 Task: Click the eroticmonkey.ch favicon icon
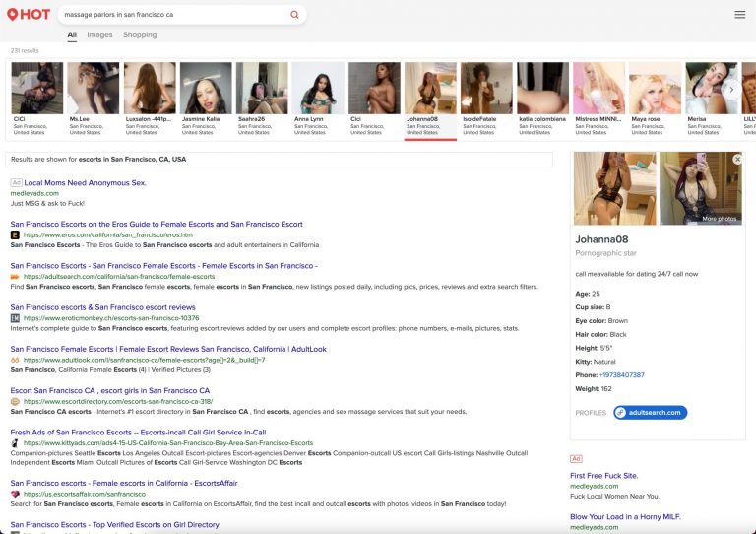pos(15,318)
